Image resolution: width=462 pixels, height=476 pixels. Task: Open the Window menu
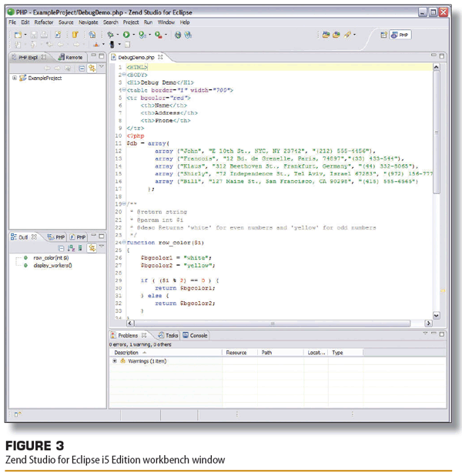point(166,22)
